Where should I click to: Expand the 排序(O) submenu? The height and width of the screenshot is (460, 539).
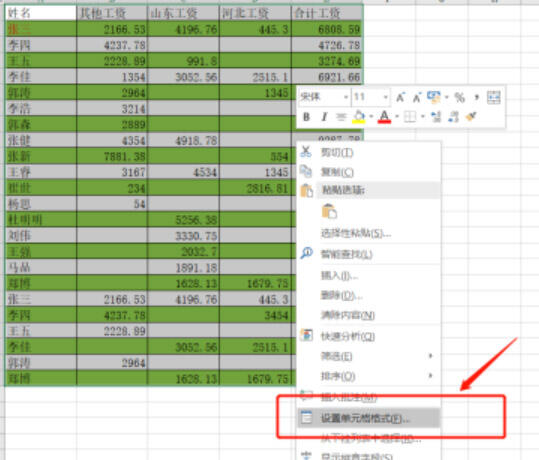coord(368,376)
